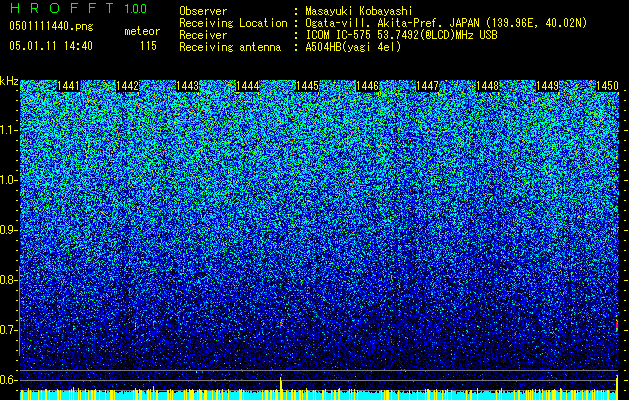Click the 1443 time marker
This screenshot has height=400, width=629.
[x=188, y=86]
